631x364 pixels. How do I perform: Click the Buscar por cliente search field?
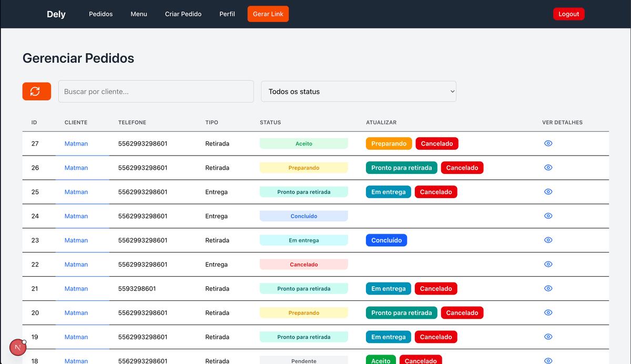click(156, 91)
